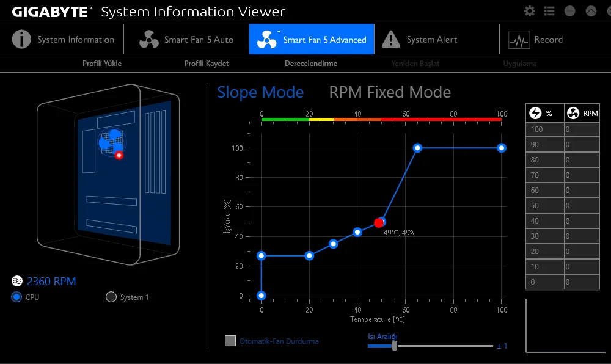Click the lightning percent icon in table header
Screen dimensions: 611x364
pos(535,113)
